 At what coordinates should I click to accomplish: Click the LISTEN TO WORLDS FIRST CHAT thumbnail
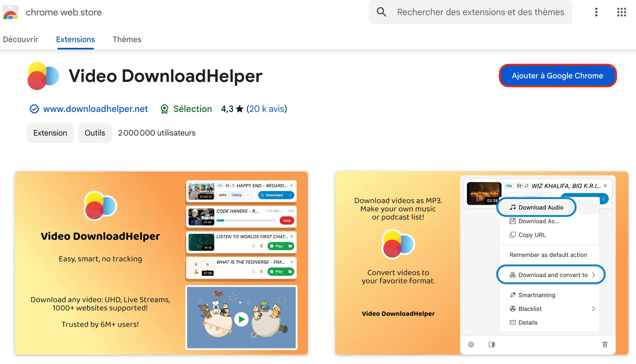201,242
